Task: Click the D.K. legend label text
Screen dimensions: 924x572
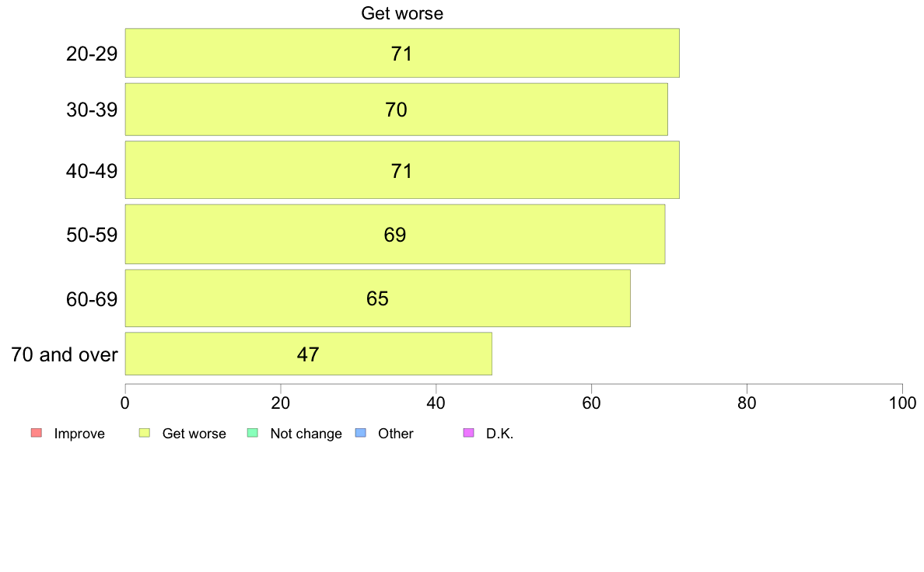Action: pos(499,434)
